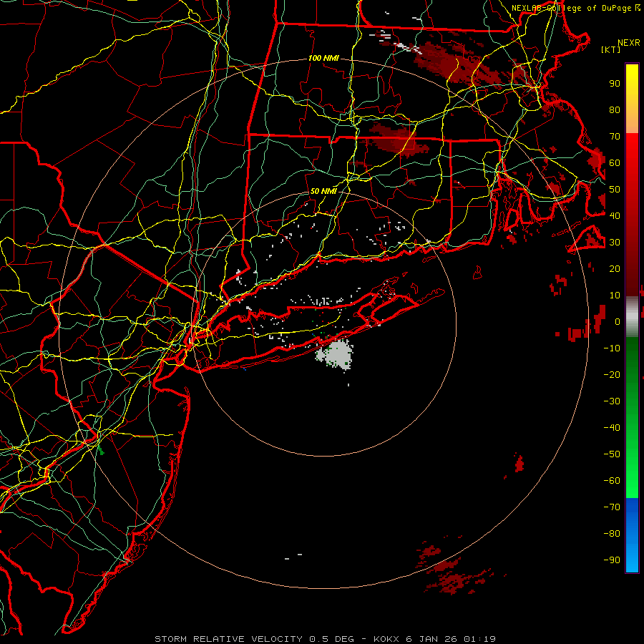Image resolution: width=644 pixels, height=644 pixels.
Task: Click the positive 20 scale label
Action: pyautogui.click(x=615, y=269)
